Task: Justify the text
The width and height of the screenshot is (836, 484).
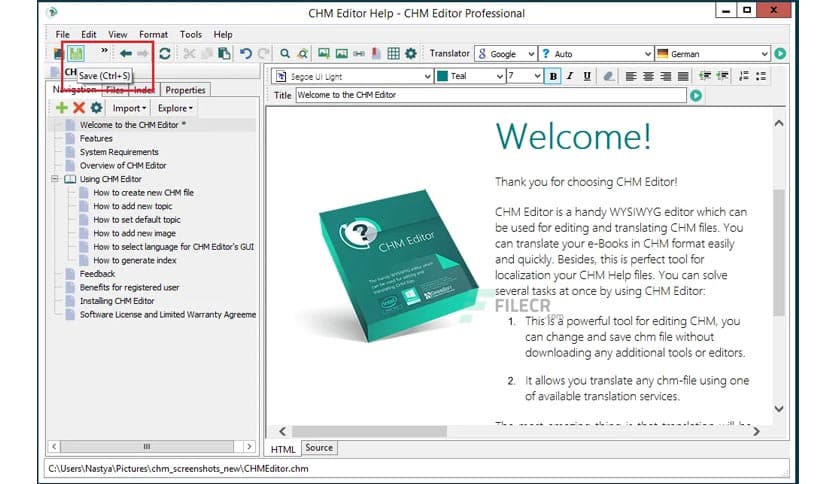Action: tap(682, 76)
